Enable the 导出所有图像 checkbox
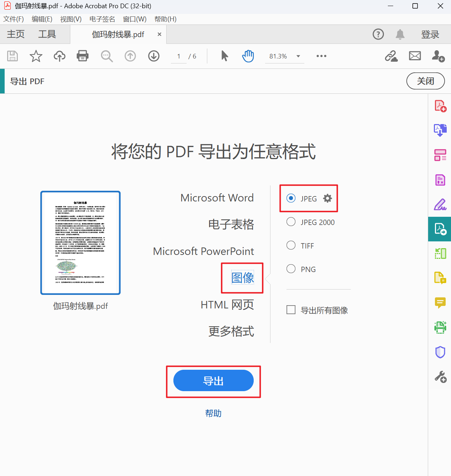The image size is (451, 476). coord(291,309)
